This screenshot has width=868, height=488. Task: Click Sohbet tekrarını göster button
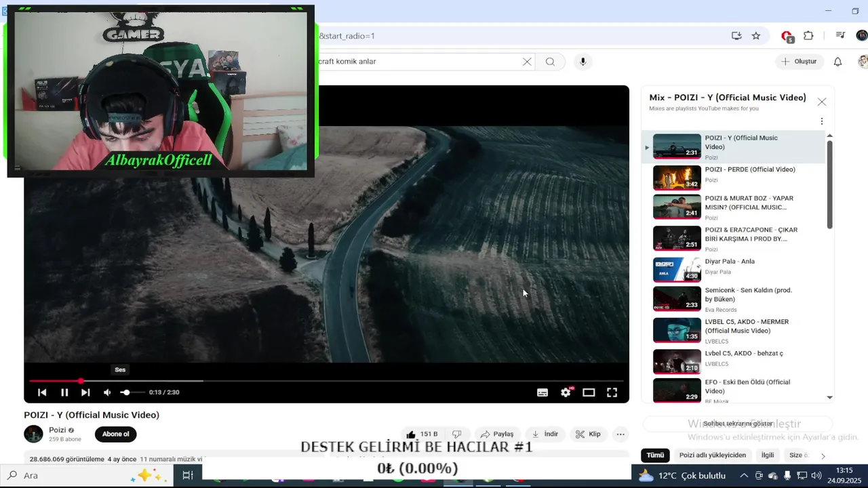pos(738,424)
